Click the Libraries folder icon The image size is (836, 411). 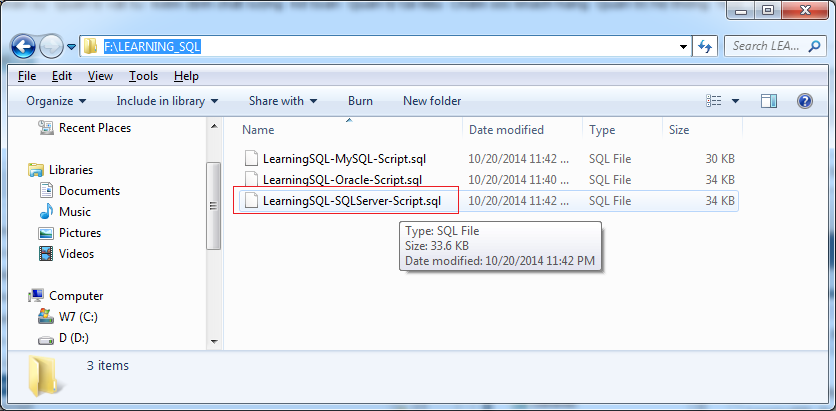(36, 170)
